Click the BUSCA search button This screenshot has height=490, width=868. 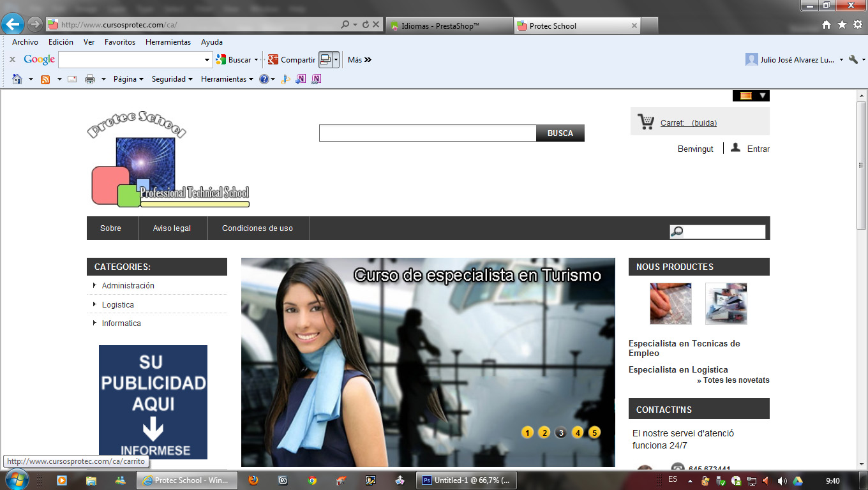point(560,133)
